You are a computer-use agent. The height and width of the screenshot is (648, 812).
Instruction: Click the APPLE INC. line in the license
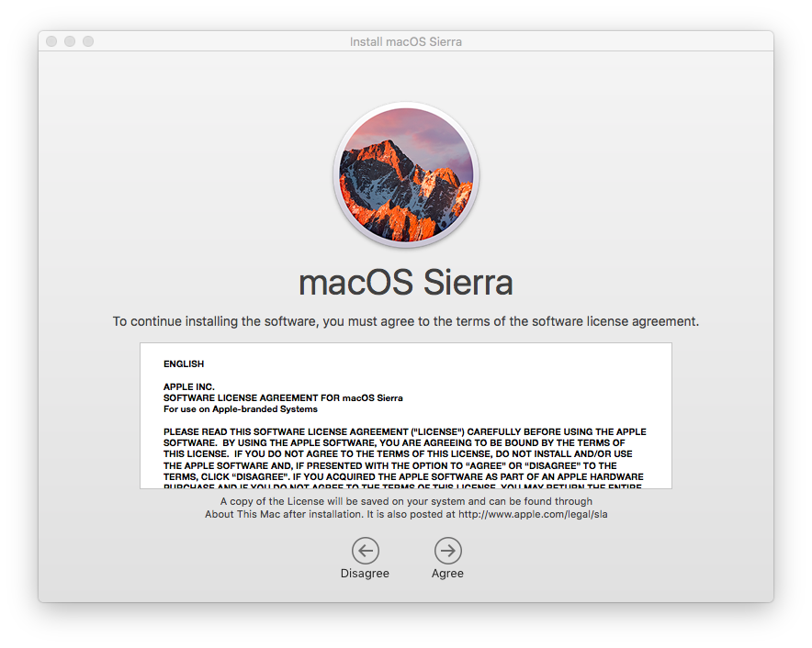[x=189, y=386]
